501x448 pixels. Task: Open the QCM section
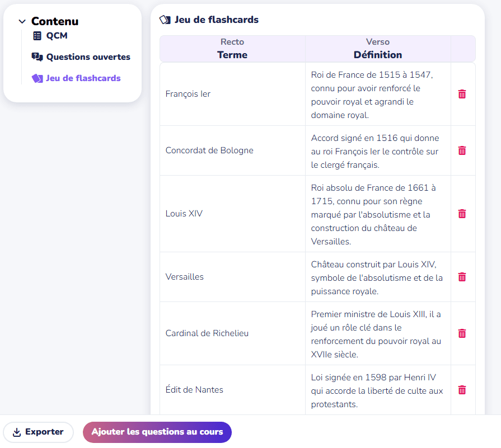point(57,36)
